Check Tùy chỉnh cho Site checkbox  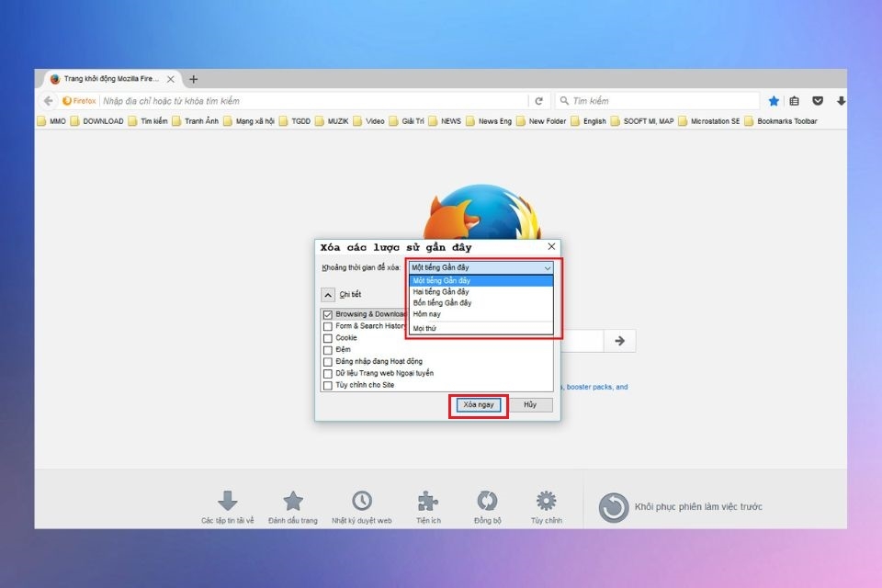click(328, 386)
